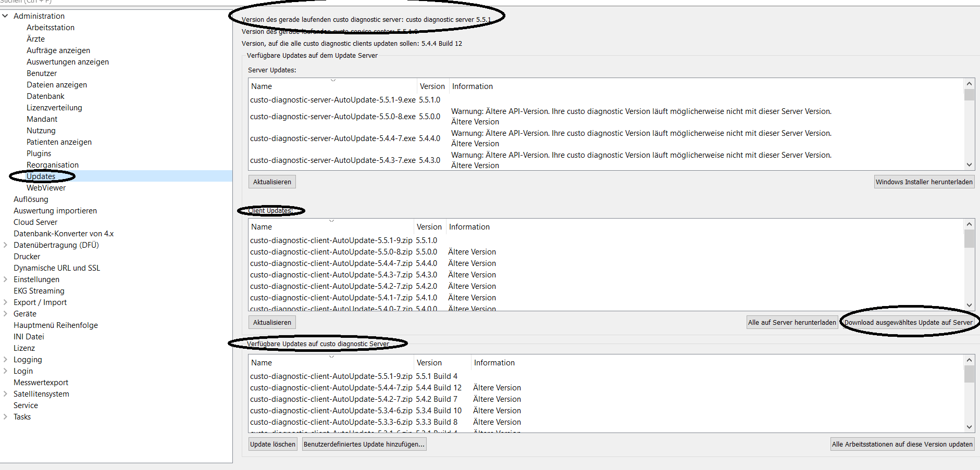Expand the Geräte tree node
The image size is (980, 470).
point(5,314)
